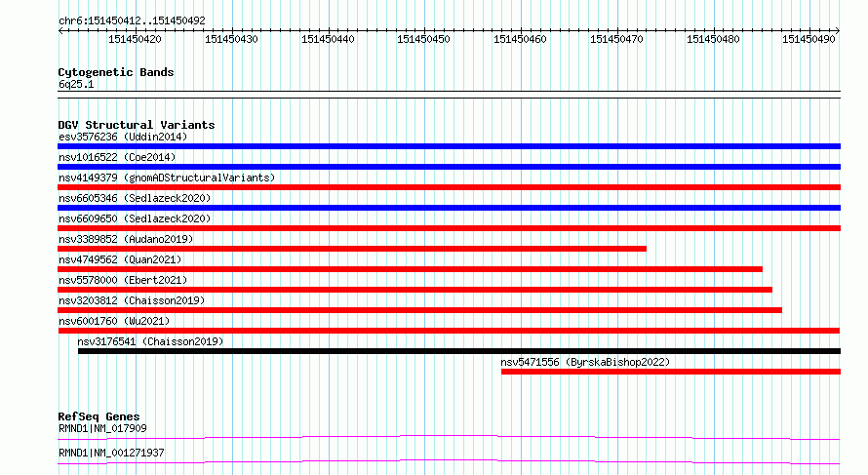Open nsv4149379 (gnomADStructuralVariants) label
The height and width of the screenshot is (475, 868).
coord(167,178)
